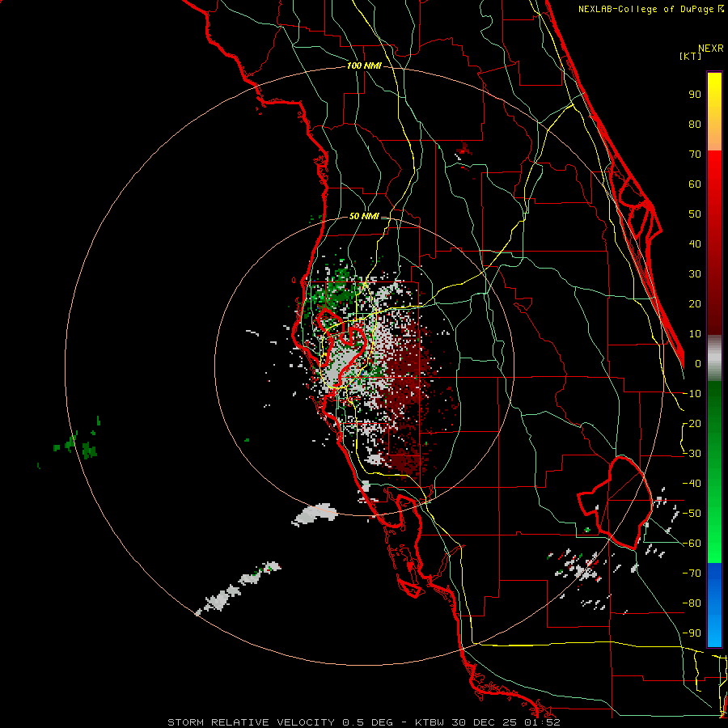Click the 90 value on the velocity scale
This screenshot has width=728, height=728.
click(x=695, y=95)
